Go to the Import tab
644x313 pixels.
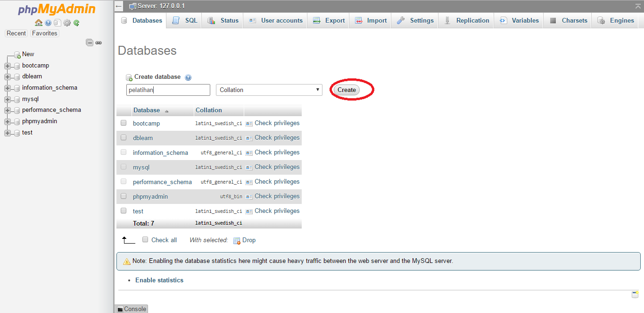click(371, 20)
